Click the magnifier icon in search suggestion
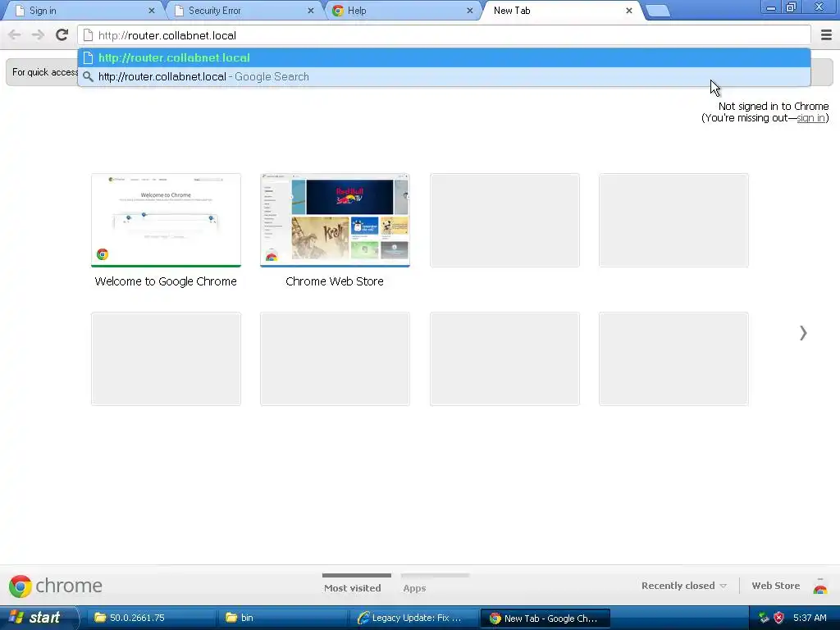Viewport: 840px width, 630px height. pyautogui.click(x=88, y=76)
